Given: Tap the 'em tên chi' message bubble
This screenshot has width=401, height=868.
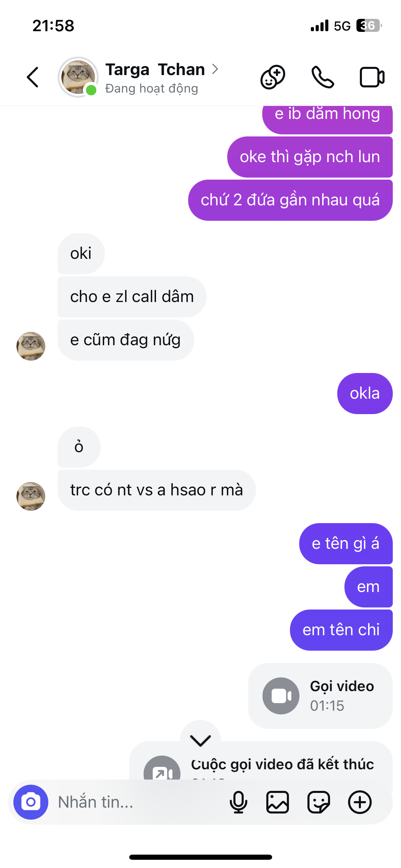Looking at the screenshot, I should pyautogui.click(x=341, y=630).
